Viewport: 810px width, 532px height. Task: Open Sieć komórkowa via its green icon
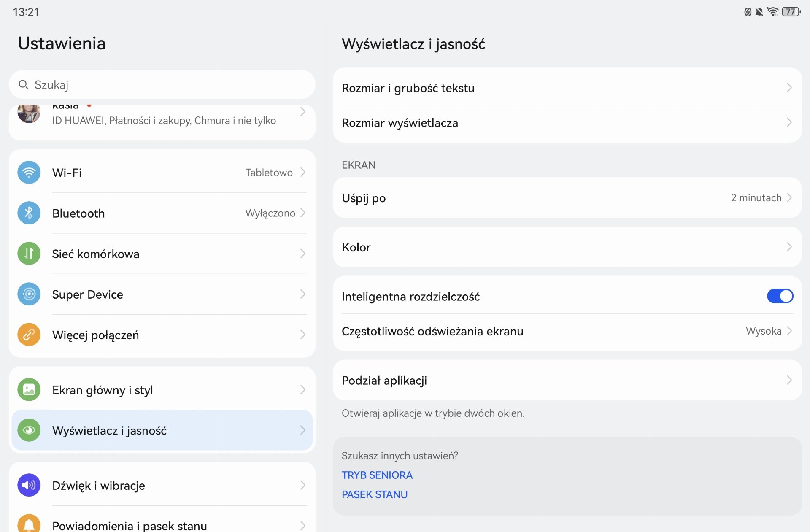tap(29, 254)
